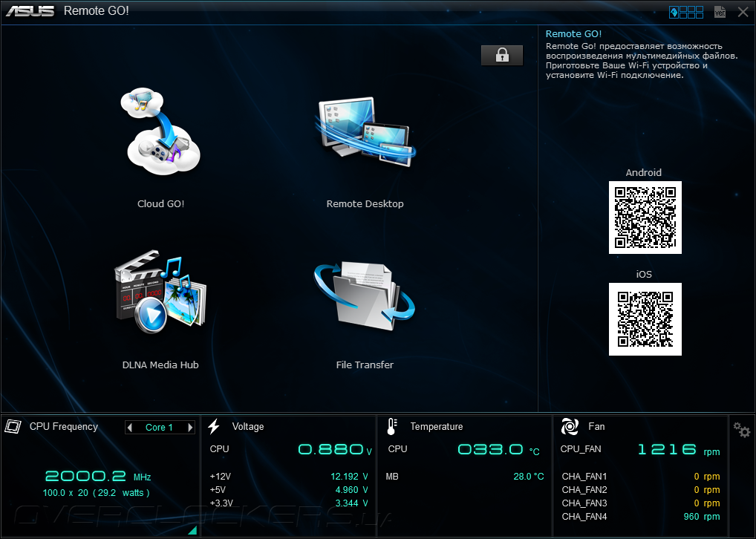Viewport: 756px width, 539px height.
Task: Click the iOS label above QR code
Action: pos(644,274)
